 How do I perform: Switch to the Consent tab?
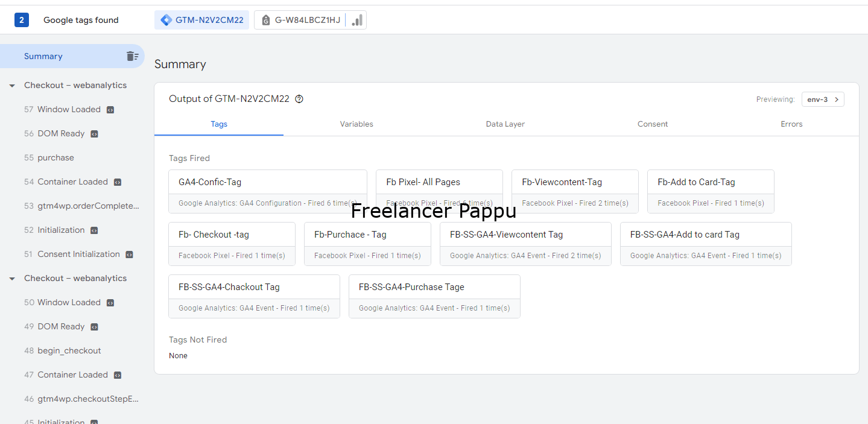pyautogui.click(x=653, y=124)
